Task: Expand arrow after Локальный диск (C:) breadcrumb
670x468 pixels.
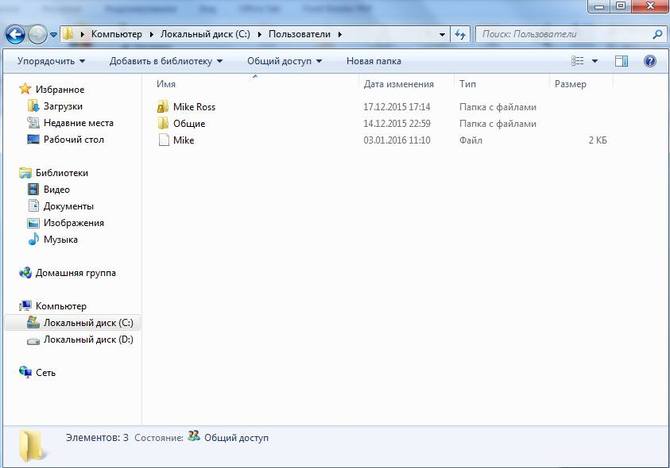Action: (259, 35)
